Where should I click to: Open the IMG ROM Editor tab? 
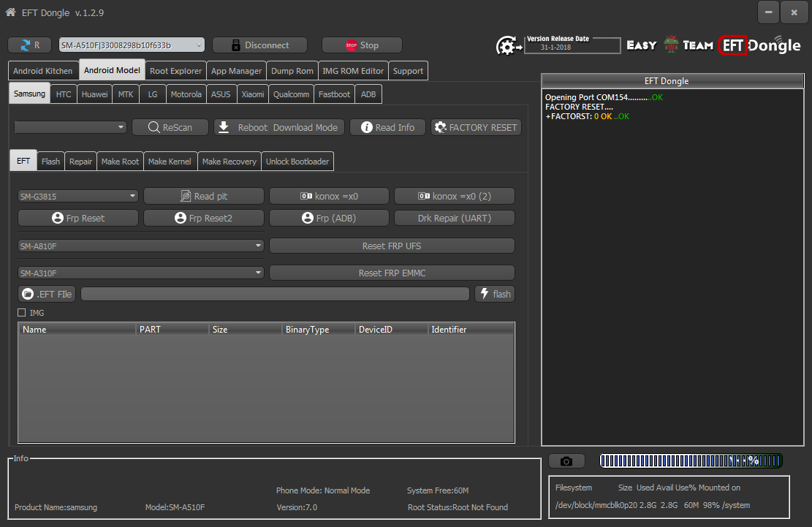pos(353,71)
